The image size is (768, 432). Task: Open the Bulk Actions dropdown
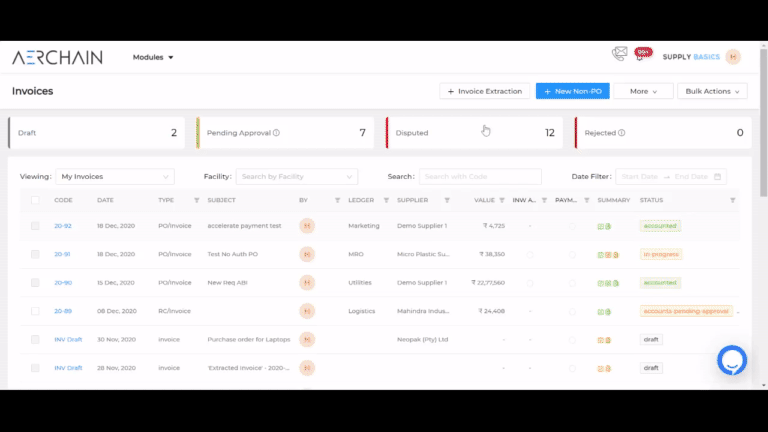pos(712,91)
